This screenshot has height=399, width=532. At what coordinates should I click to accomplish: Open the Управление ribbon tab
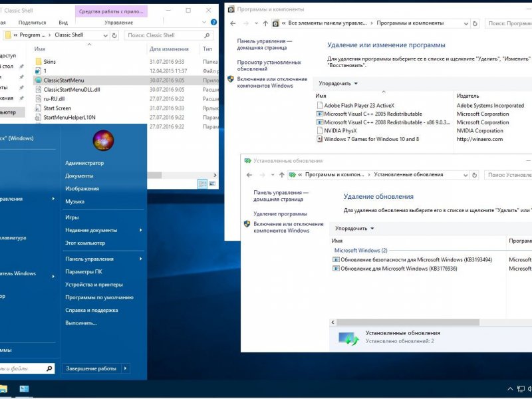pos(119,23)
